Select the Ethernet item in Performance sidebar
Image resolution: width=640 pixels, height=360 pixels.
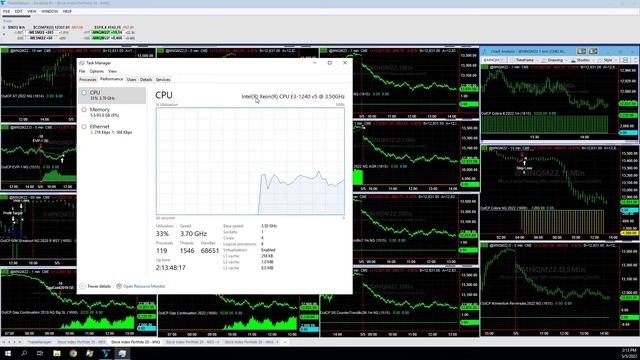pyautogui.click(x=112, y=129)
